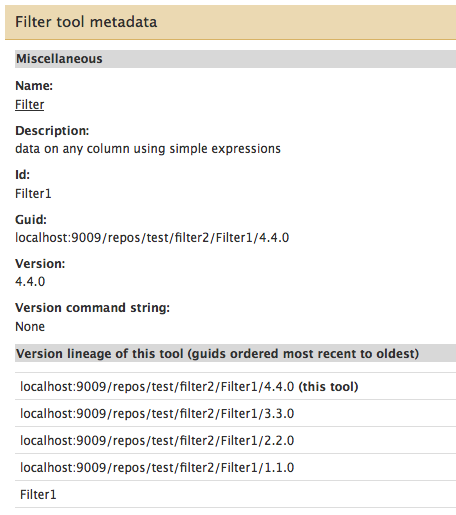Click the 'Version lineage of this tool' heading
Image resolution: width=456 pixels, height=515 pixels.
pyautogui.click(x=217, y=354)
